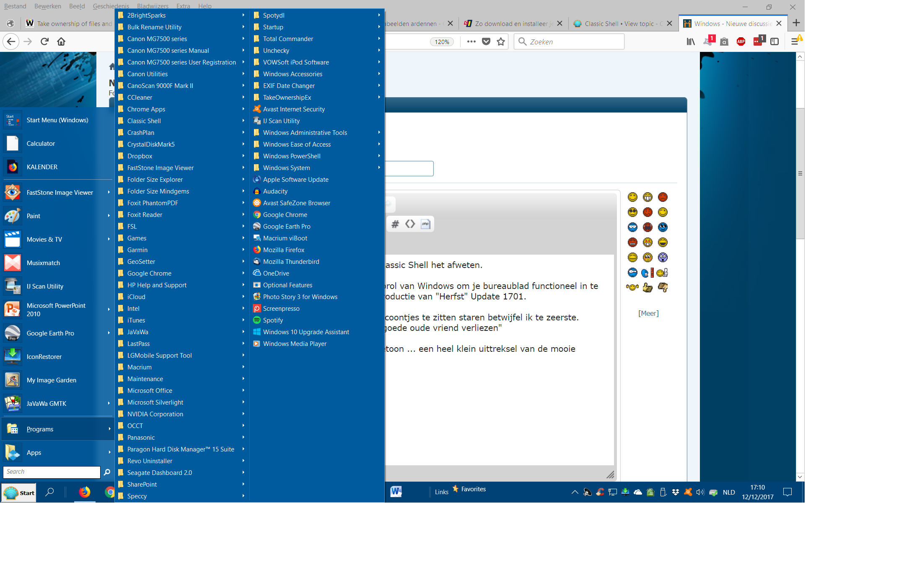Expand the NVIDIA Corporation folder
917x588 pixels.
(x=182, y=414)
